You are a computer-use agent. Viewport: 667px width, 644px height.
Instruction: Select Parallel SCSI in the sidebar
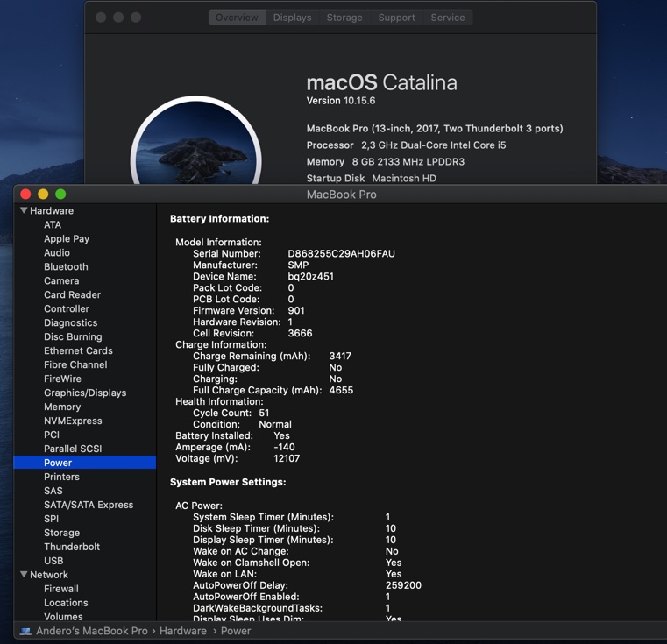point(73,449)
